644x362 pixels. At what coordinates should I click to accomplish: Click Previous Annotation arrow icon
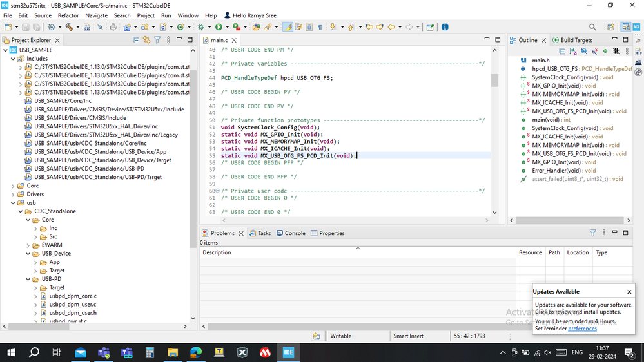click(351, 27)
